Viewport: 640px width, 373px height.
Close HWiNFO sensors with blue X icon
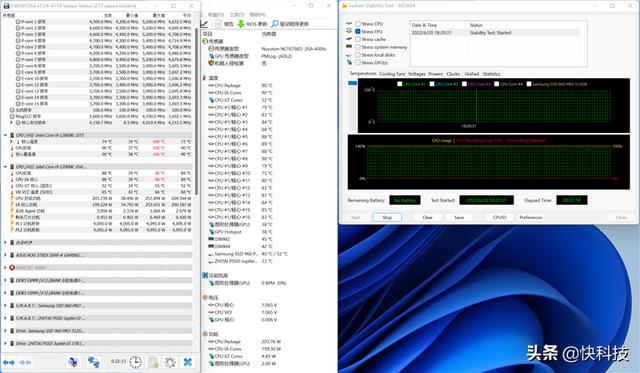pos(188,362)
